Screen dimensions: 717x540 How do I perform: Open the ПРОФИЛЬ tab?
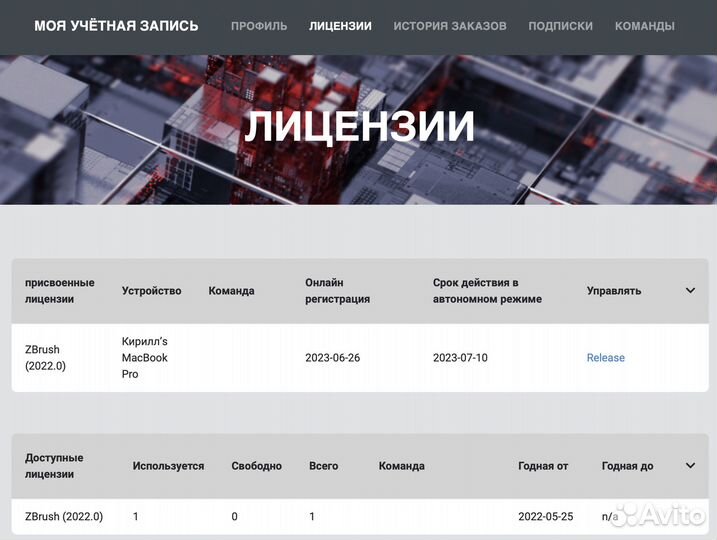(x=259, y=26)
